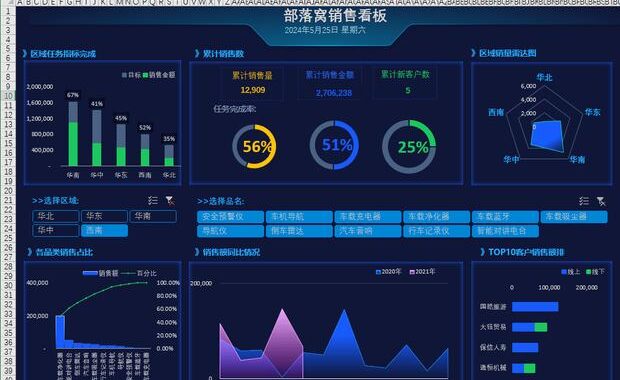Select the row 21 header
620x380 pixels.
pos(8,200)
